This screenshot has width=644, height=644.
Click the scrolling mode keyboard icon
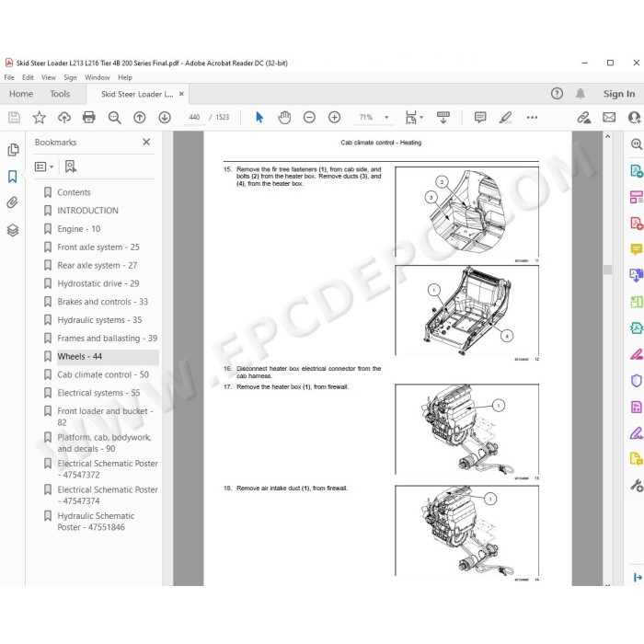[443, 118]
